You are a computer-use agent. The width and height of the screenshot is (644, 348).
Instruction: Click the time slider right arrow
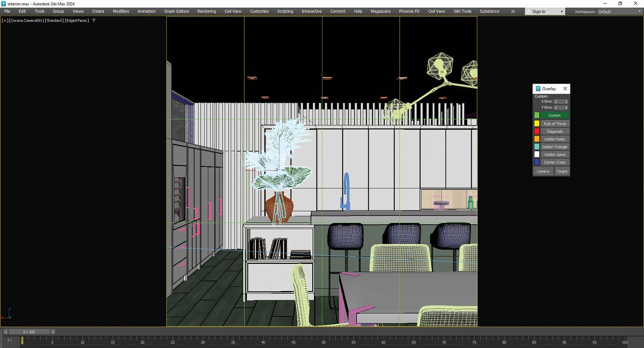(x=53, y=332)
